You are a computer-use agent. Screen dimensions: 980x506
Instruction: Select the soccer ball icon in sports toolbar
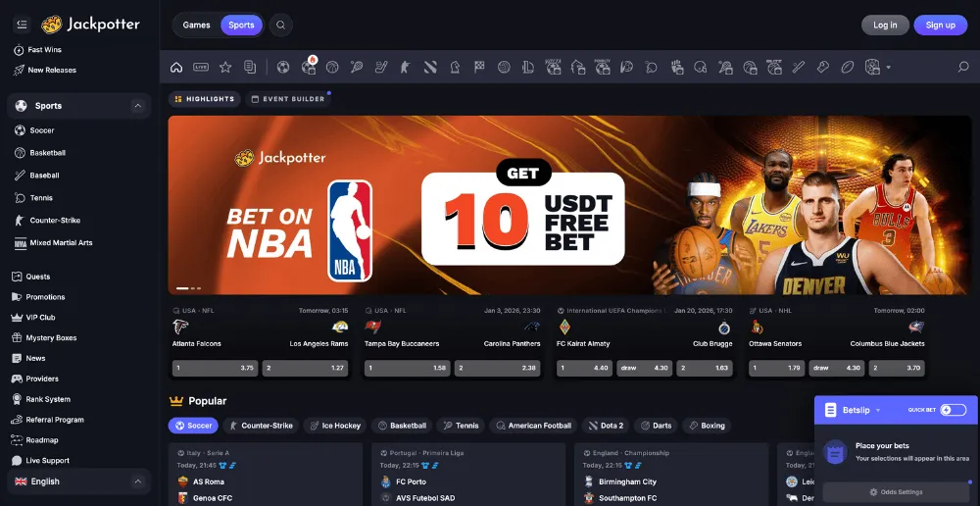pos(283,68)
